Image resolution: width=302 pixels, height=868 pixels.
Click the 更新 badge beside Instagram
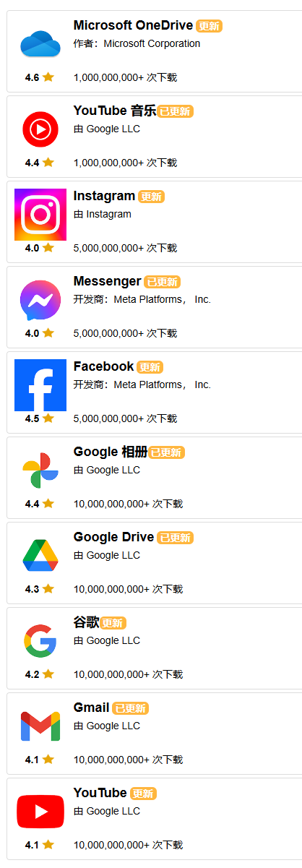point(152,197)
